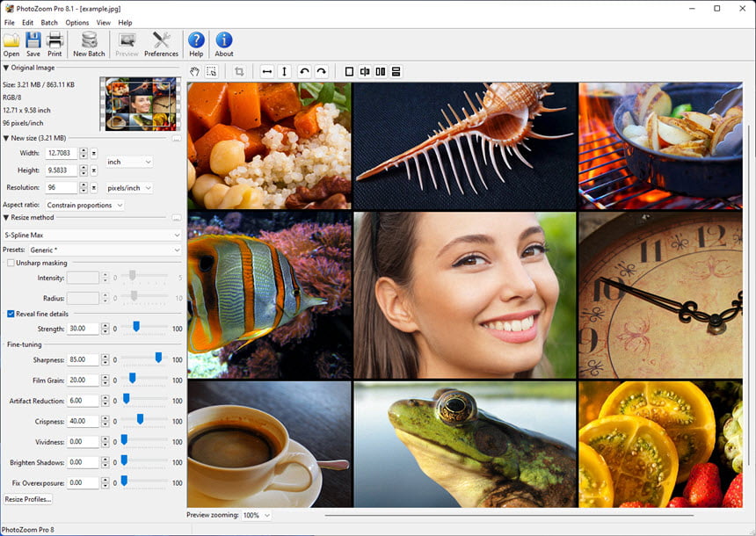The height and width of the screenshot is (536, 756).
Task: Open the View menu
Action: pos(103,23)
